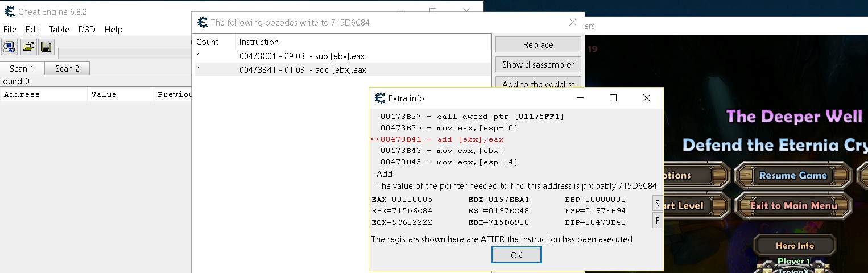Open the Table menu
Screen dimensions: 868x273
click(59, 30)
